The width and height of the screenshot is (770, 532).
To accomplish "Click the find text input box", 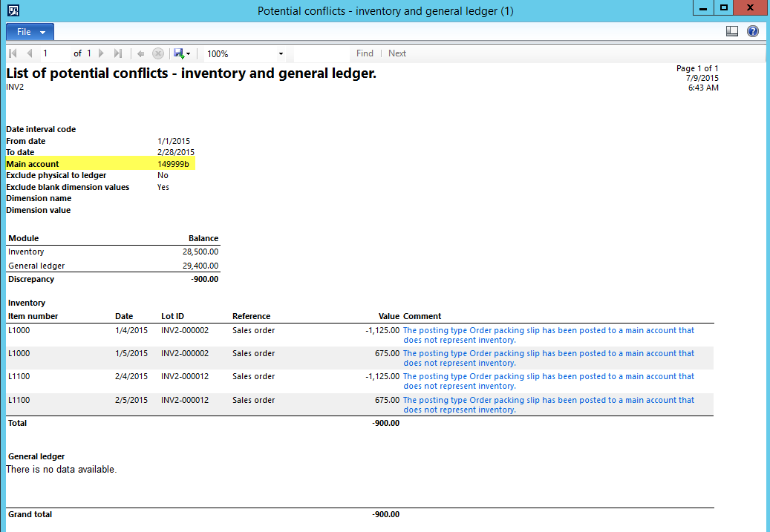I will click(x=322, y=53).
